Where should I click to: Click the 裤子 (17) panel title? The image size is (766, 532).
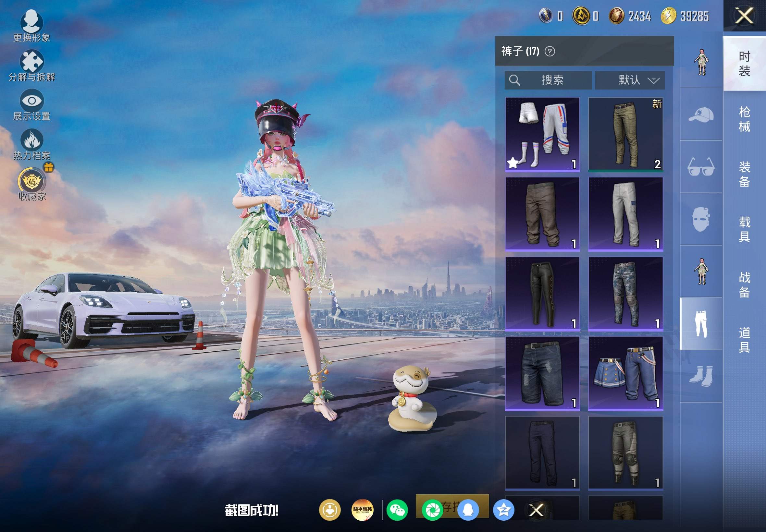(x=520, y=51)
